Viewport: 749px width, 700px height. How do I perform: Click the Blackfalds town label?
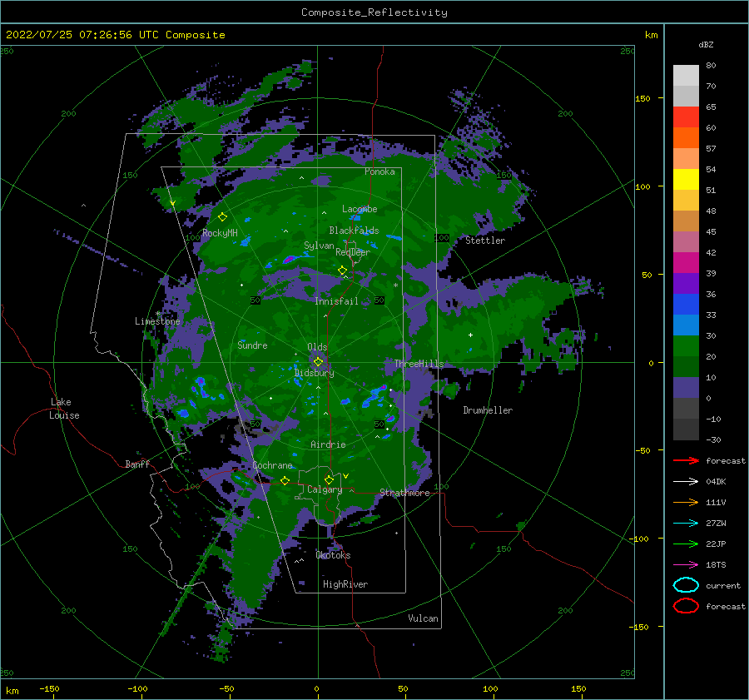pyautogui.click(x=354, y=231)
